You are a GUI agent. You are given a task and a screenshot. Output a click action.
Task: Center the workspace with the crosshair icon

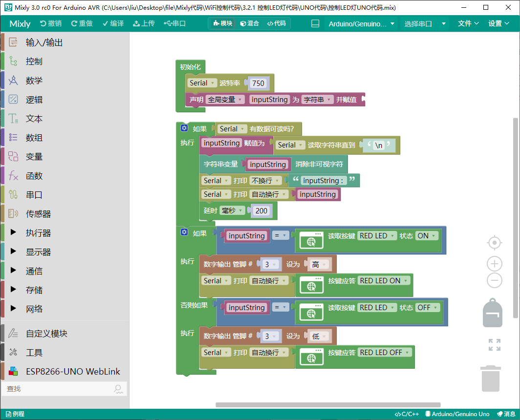pyautogui.click(x=494, y=243)
